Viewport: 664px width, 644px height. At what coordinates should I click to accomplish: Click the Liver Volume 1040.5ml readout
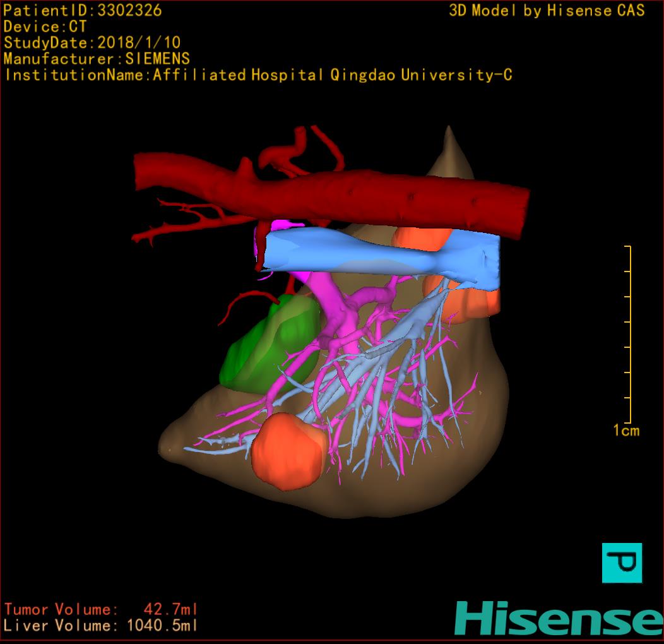[101, 626]
